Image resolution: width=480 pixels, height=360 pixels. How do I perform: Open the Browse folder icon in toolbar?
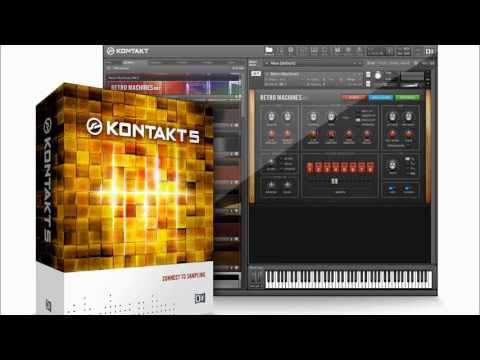click(269, 50)
